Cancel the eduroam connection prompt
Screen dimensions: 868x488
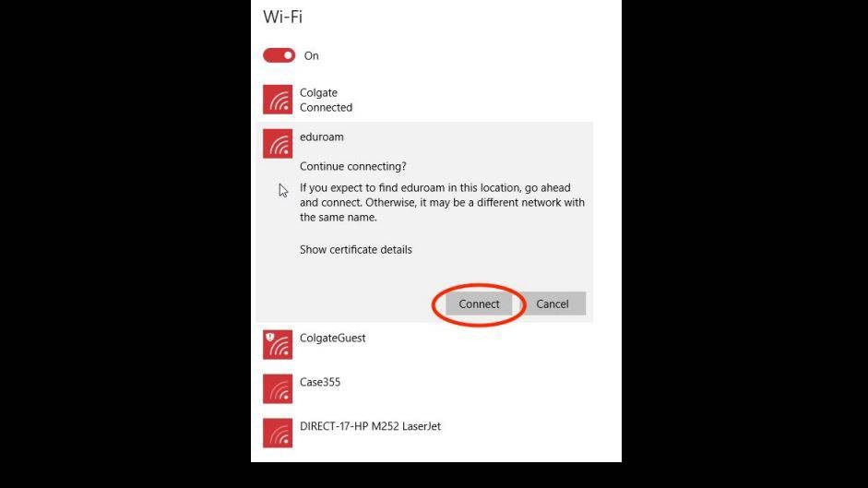point(553,304)
